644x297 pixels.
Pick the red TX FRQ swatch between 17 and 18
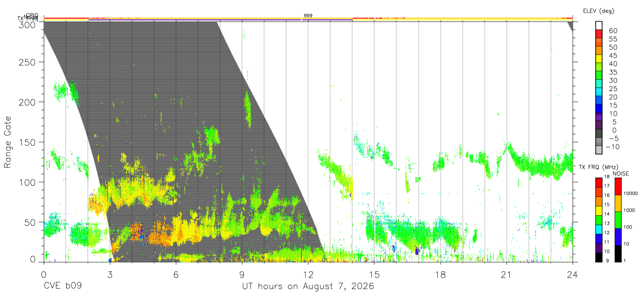pos(599,182)
